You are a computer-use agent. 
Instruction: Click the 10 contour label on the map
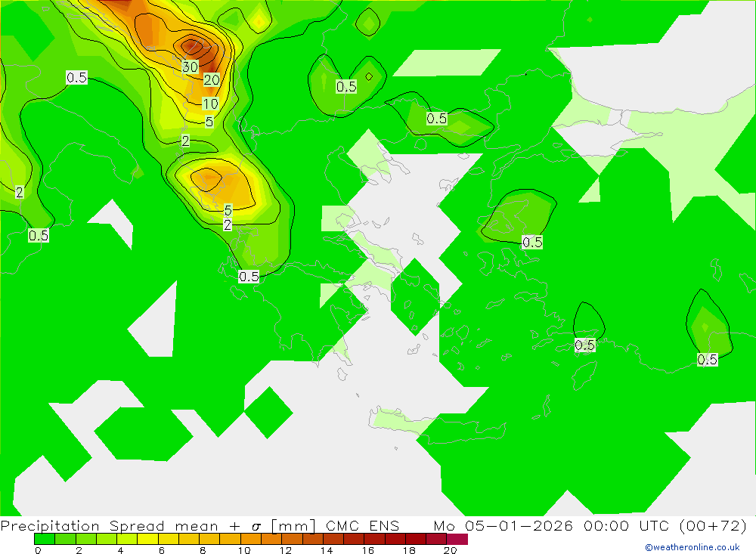[210, 104]
